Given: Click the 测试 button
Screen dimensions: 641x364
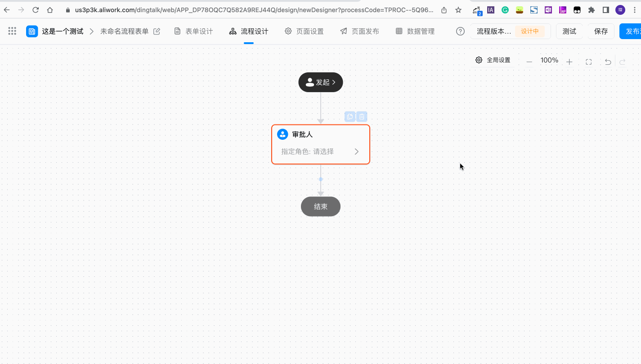Looking at the screenshot, I should [569, 31].
